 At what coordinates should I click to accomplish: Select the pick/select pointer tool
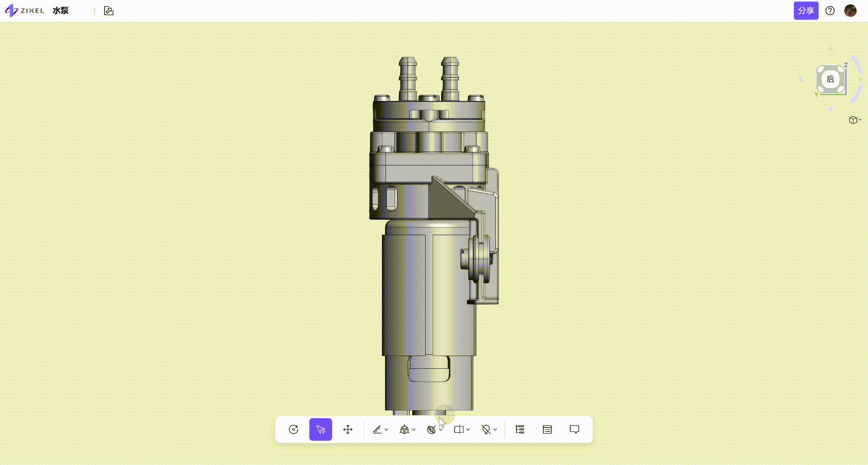click(321, 429)
